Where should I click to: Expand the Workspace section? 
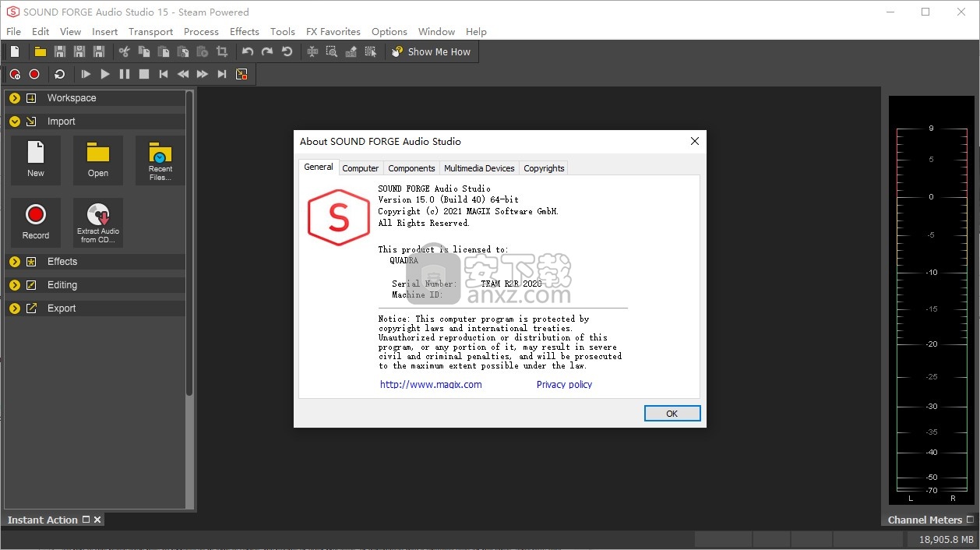pyautogui.click(x=15, y=98)
